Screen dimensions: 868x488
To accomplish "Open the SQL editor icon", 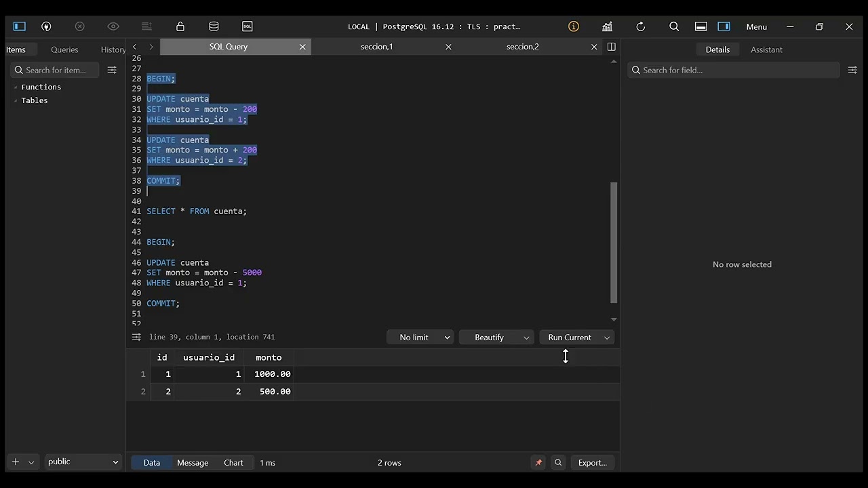I will [x=248, y=26].
